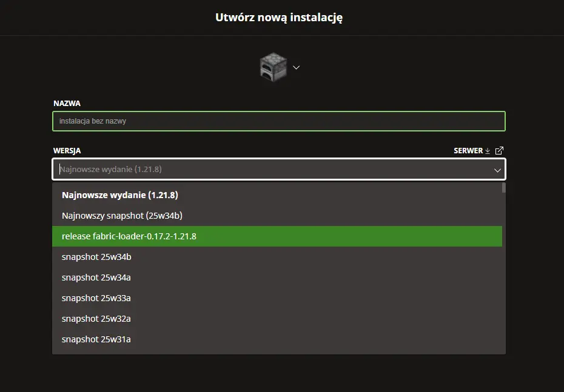Download the server via SERWER link
Image resolution: width=564 pixels, height=392 pixels.
472,150
